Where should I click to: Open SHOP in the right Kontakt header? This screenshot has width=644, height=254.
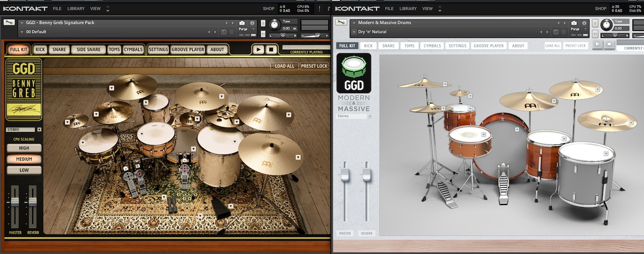[x=601, y=8]
